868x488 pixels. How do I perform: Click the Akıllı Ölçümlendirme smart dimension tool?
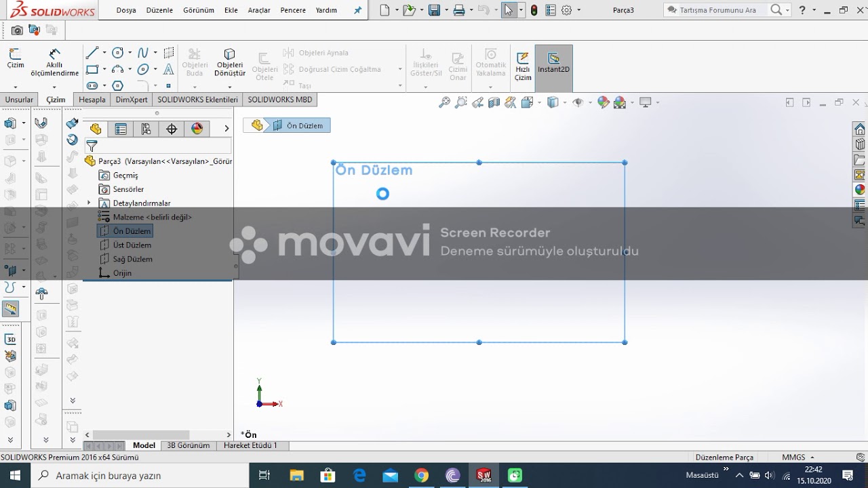54,62
